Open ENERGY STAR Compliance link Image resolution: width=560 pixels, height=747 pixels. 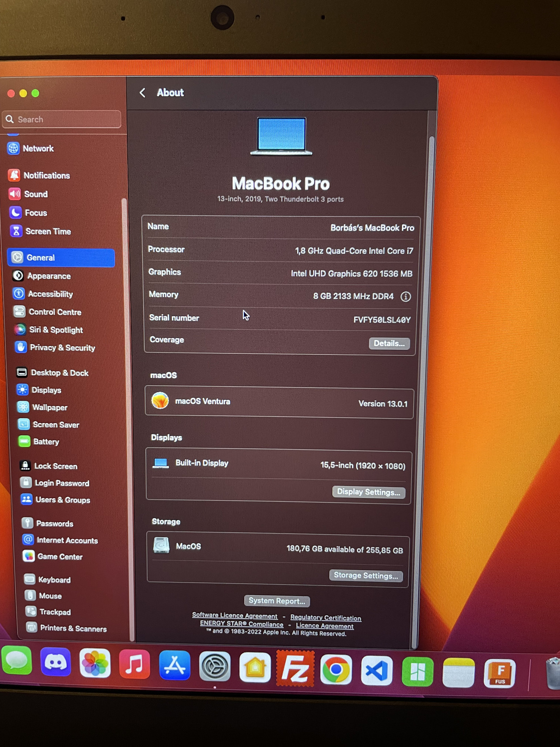click(242, 624)
